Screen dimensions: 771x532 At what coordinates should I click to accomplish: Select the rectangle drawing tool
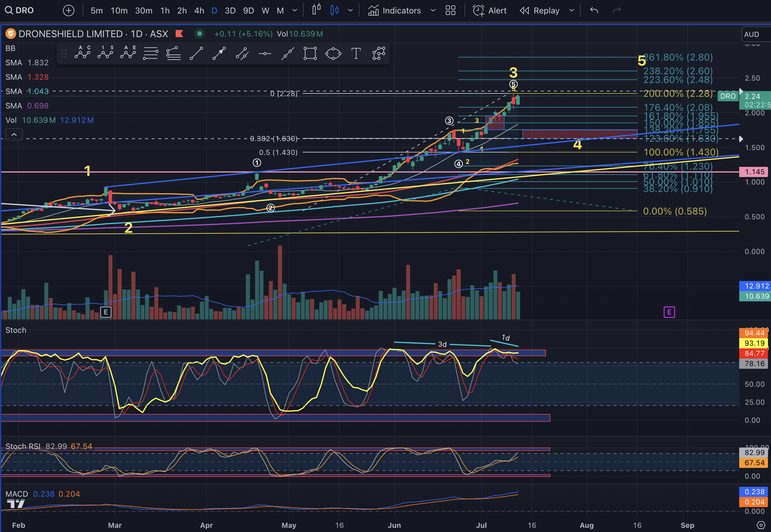point(310,53)
